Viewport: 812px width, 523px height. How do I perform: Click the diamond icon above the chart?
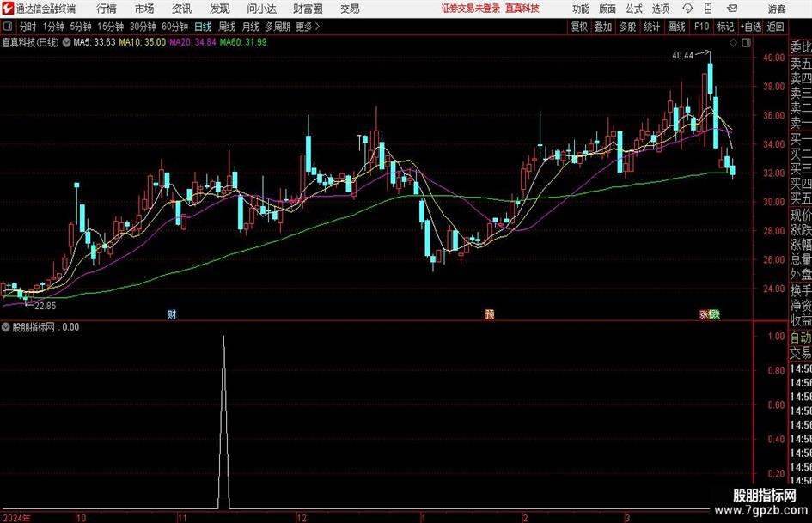coord(733,43)
